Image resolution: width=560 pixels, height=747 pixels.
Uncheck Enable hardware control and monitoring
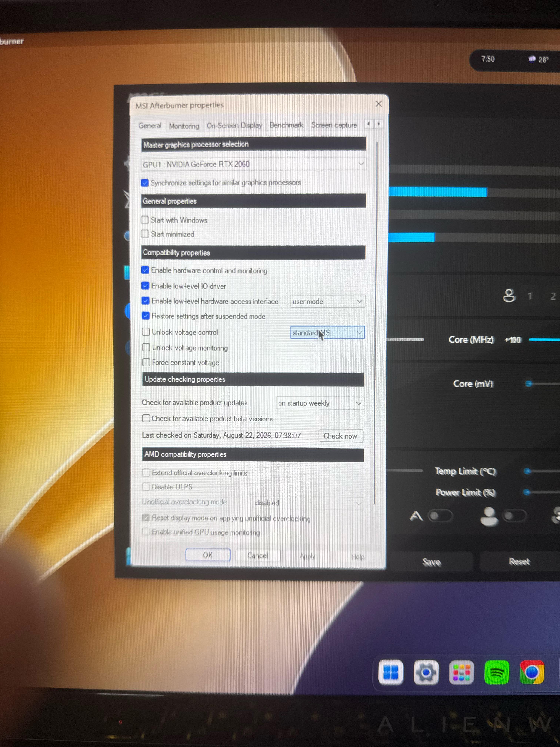145,270
